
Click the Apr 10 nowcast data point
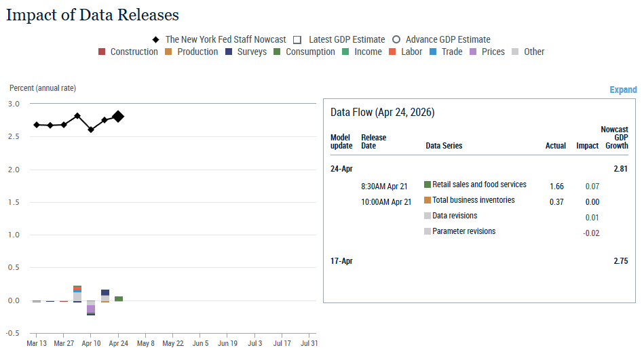91,130
